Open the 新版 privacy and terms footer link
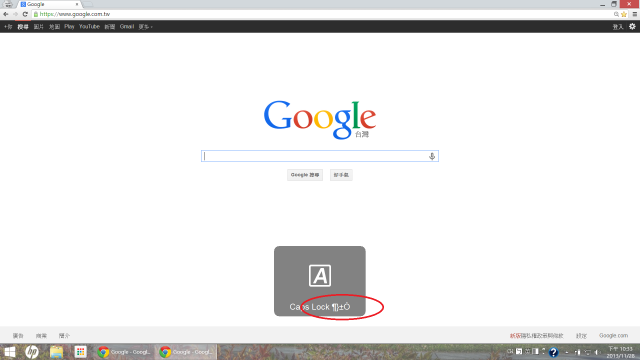 pos(536,336)
